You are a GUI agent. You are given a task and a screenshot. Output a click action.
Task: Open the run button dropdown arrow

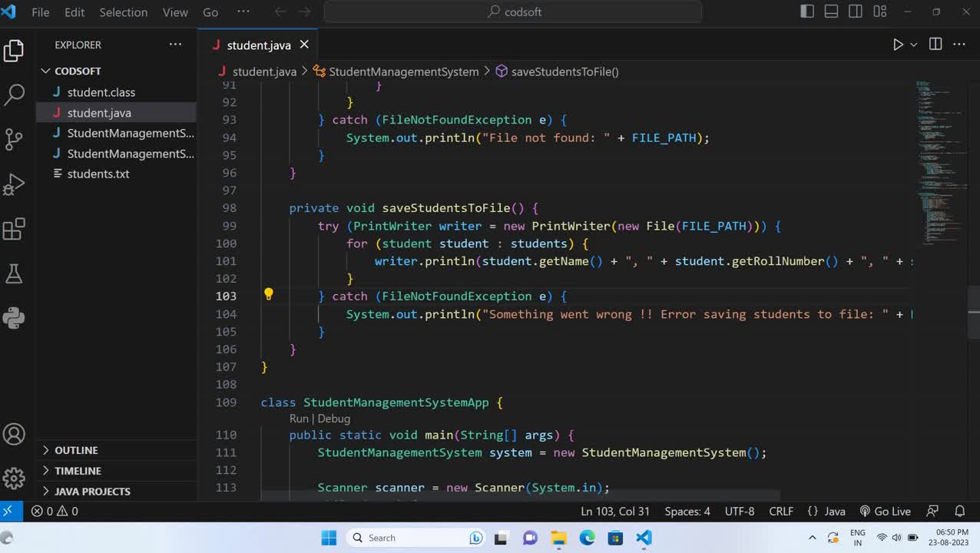point(914,45)
